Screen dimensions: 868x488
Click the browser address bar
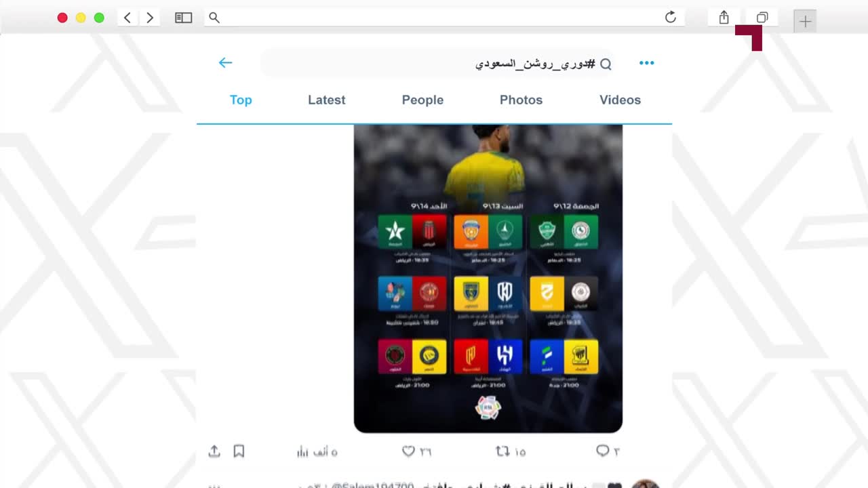point(444,18)
